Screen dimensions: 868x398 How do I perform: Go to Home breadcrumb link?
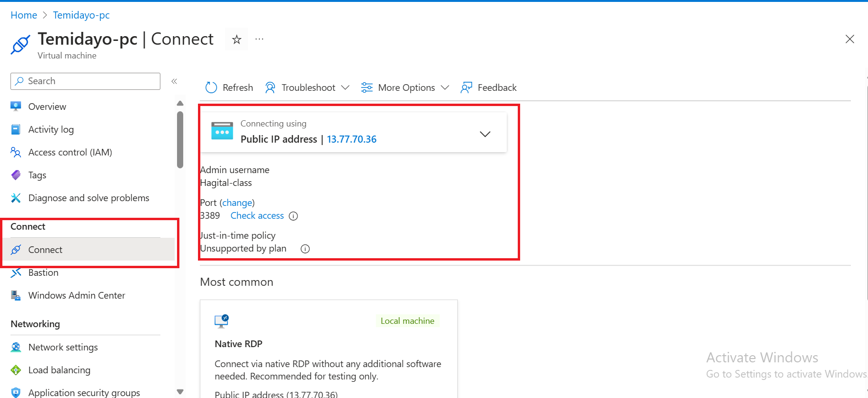24,15
